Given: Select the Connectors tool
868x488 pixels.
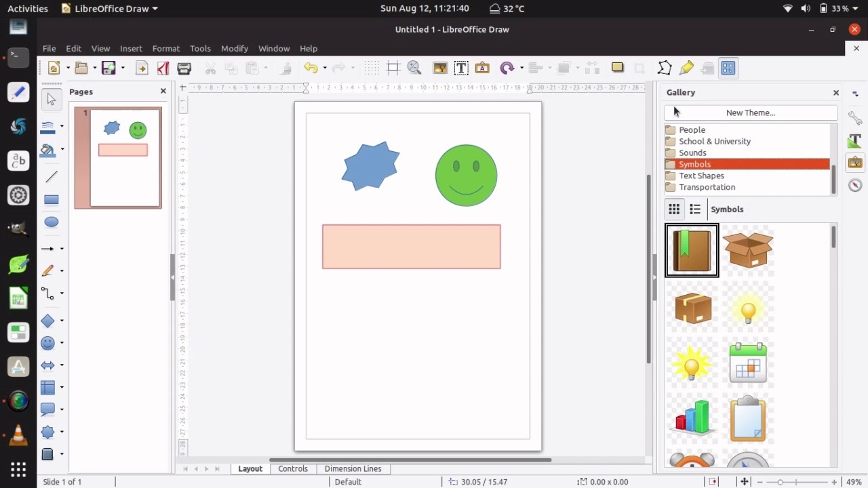Looking at the screenshot, I should tap(48, 293).
